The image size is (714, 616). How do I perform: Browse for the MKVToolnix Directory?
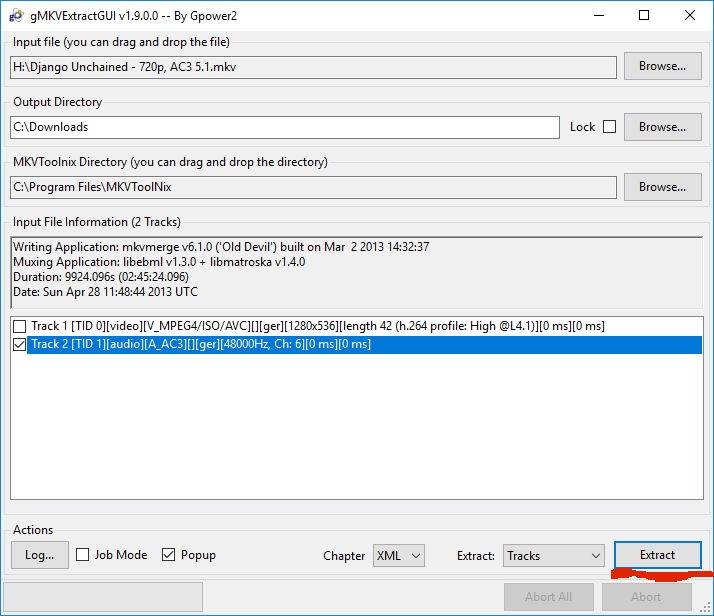663,187
